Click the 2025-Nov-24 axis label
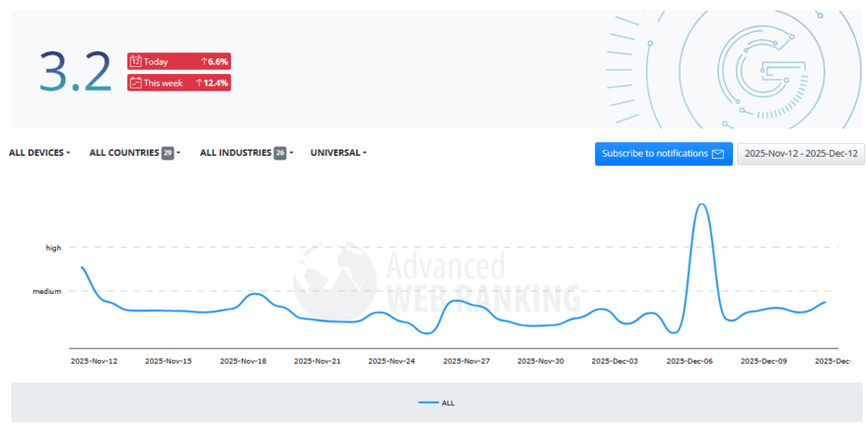 (x=392, y=361)
